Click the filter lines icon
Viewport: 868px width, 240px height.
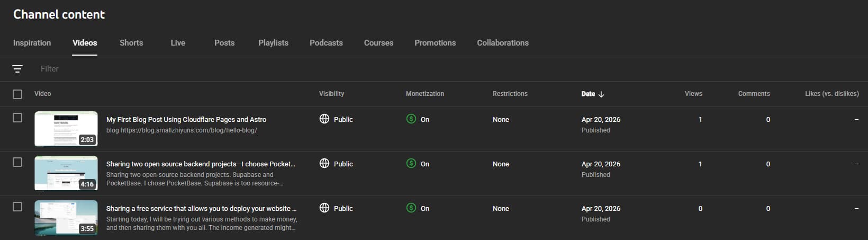[x=17, y=69]
